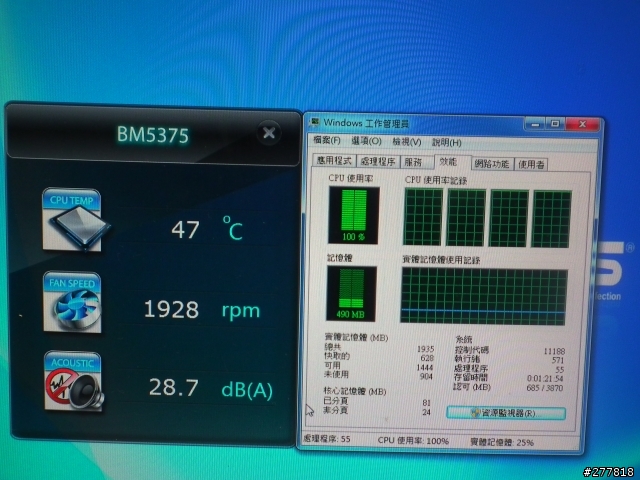Screen dimensions: 640x480
Task: Open 資源監視器(R) button
Action: 506,413
